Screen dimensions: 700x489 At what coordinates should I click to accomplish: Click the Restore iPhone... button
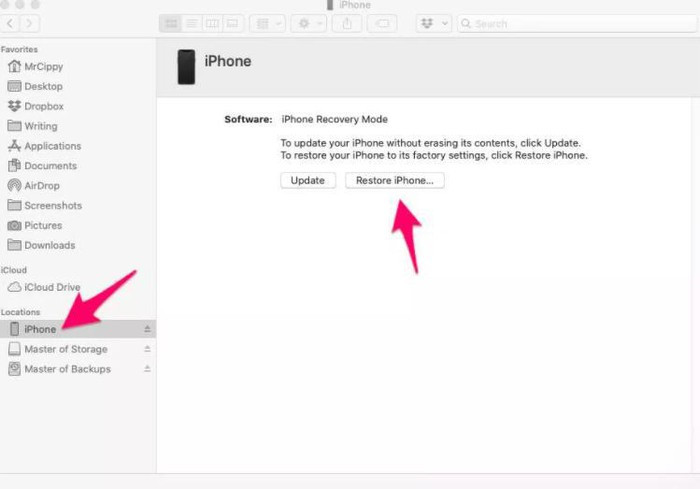tap(394, 181)
